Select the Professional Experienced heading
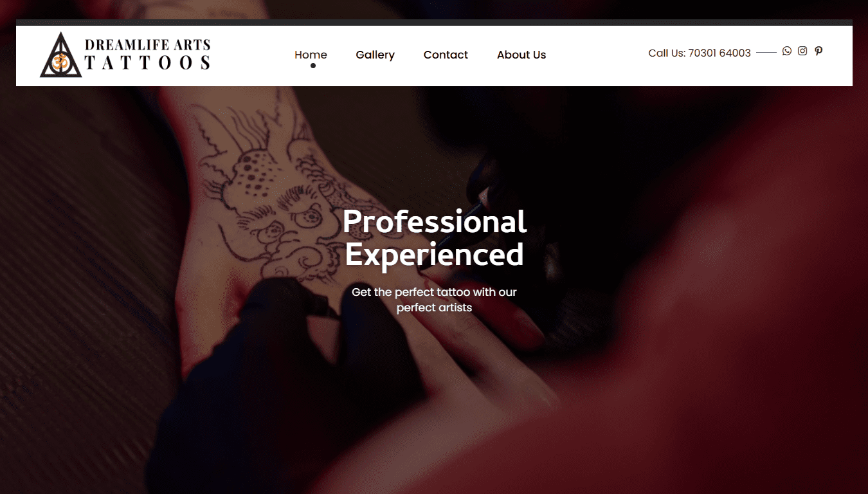Image resolution: width=868 pixels, height=494 pixels. click(x=435, y=238)
